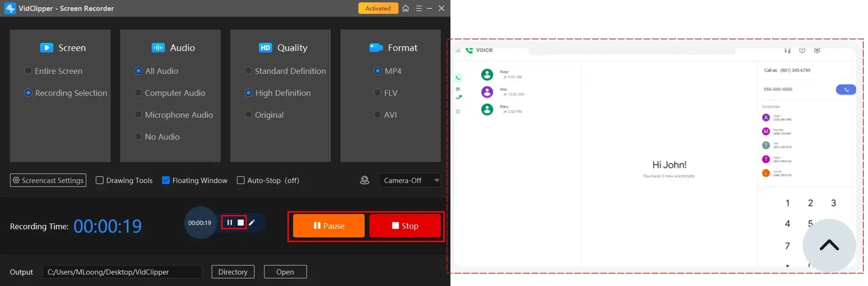Select the magenta M suggested contact

coord(766,131)
